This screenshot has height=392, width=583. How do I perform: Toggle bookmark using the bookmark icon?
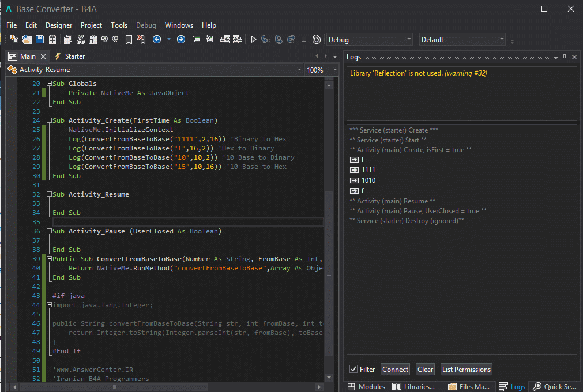coord(129,39)
